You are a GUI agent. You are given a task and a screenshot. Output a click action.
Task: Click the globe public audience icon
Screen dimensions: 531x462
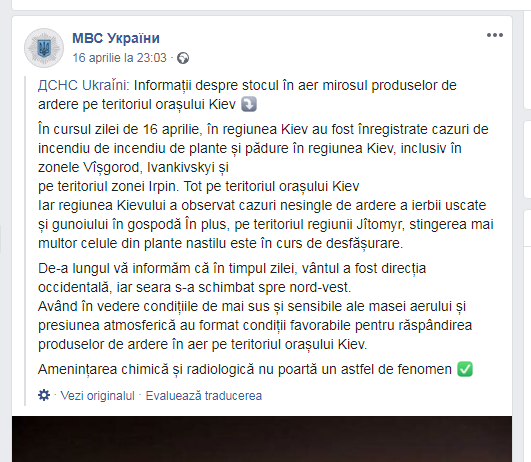click(183, 58)
